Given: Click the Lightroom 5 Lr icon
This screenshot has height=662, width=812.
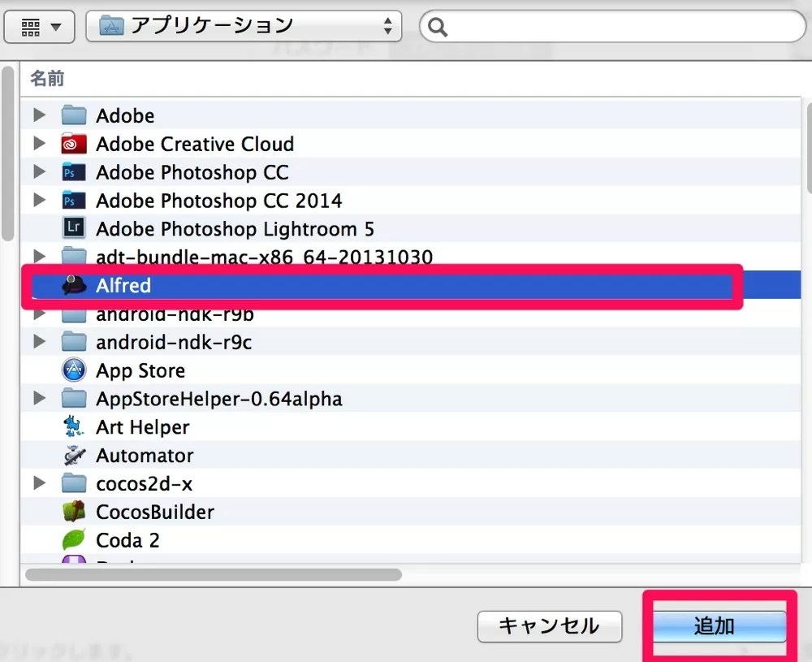Looking at the screenshot, I should point(74,227).
